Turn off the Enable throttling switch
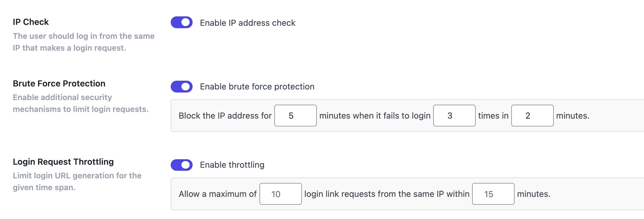 tap(181, 165)
